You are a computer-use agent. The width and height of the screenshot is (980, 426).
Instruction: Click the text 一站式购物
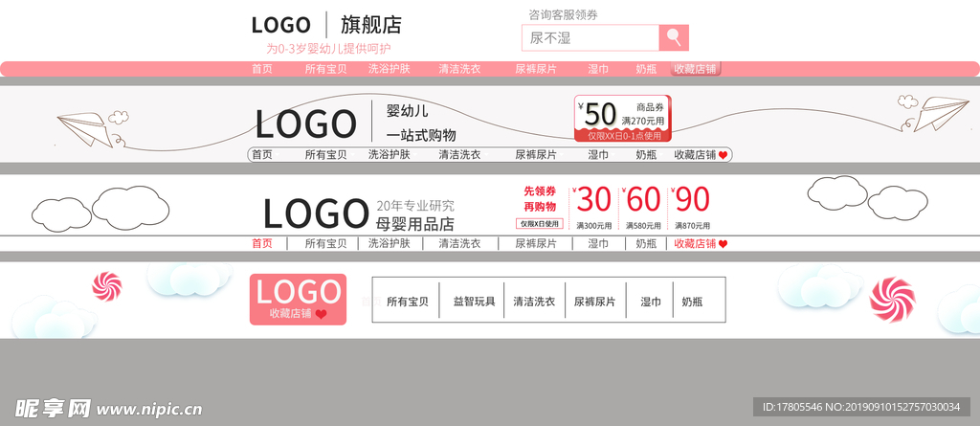(x=421, y=135)
